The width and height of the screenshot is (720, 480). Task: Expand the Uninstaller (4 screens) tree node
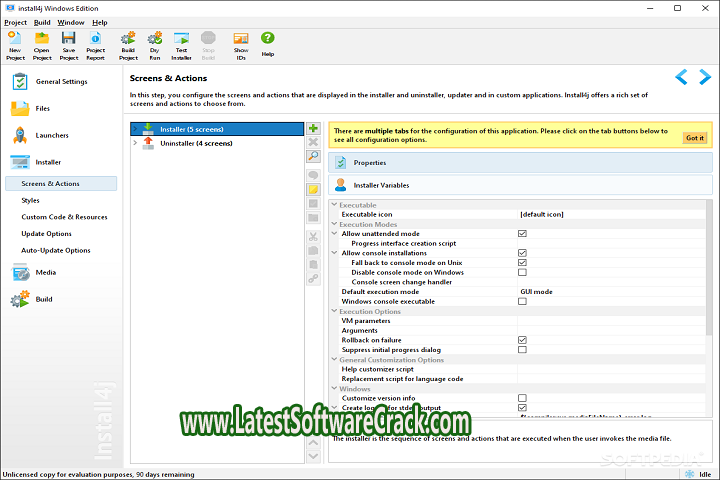(x=135, y=143)
